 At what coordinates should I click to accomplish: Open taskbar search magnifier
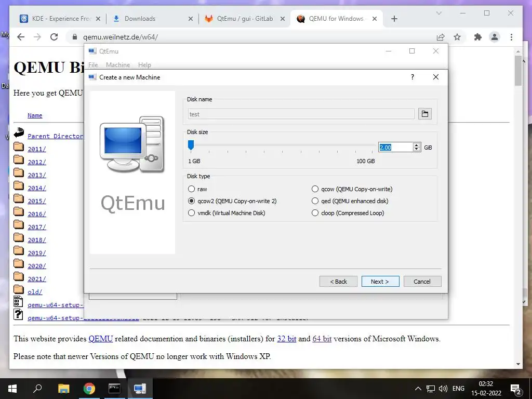[37, 389]
